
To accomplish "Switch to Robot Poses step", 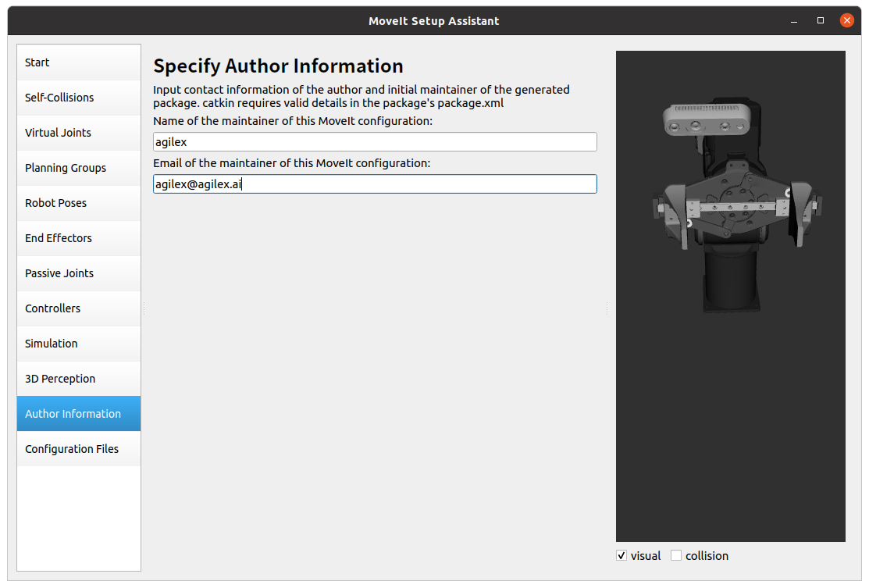I will [x=79, y=203].
